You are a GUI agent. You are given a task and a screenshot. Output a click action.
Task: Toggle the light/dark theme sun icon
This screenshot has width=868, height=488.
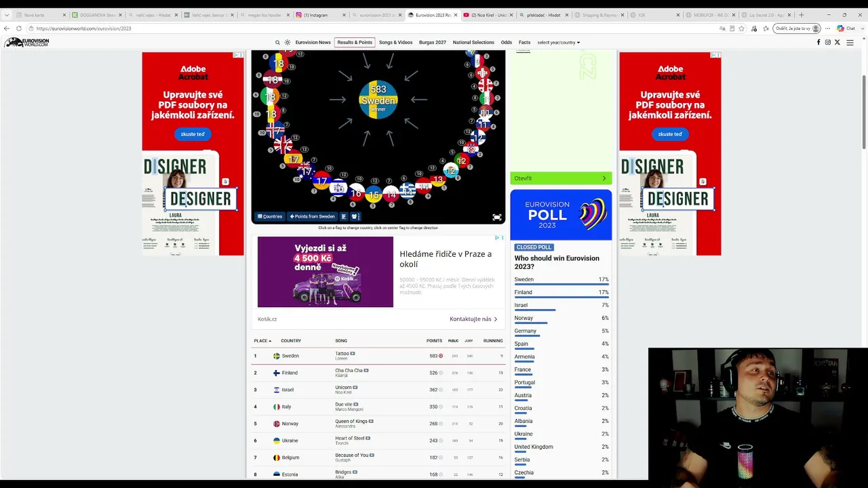point(288,43)
